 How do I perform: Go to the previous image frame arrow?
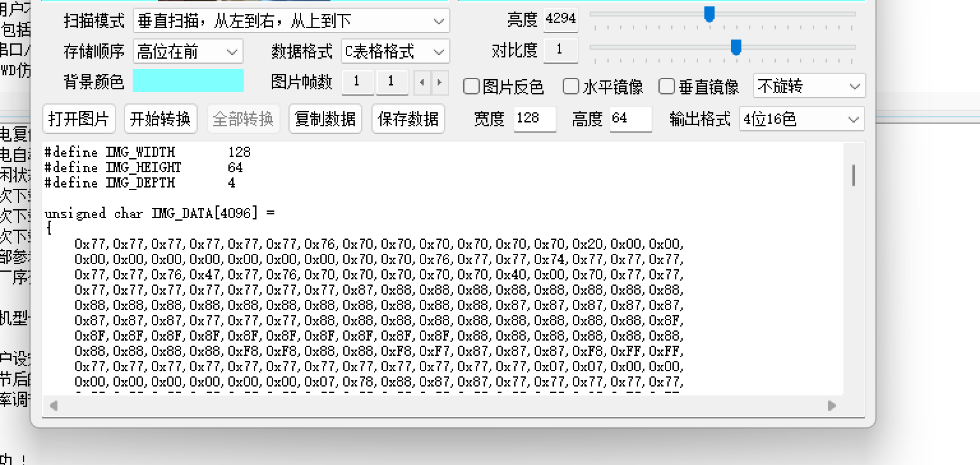pyautogui.click(x=422, y=82)
